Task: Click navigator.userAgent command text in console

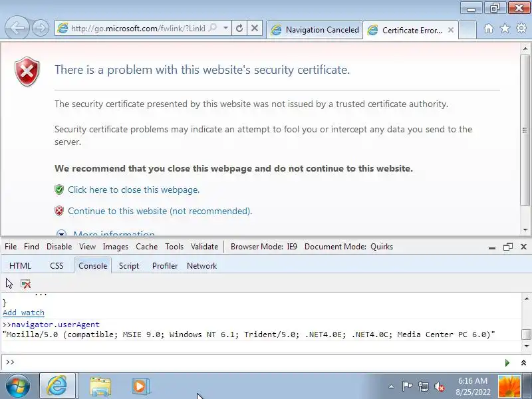Action: [x=55, y=325]
